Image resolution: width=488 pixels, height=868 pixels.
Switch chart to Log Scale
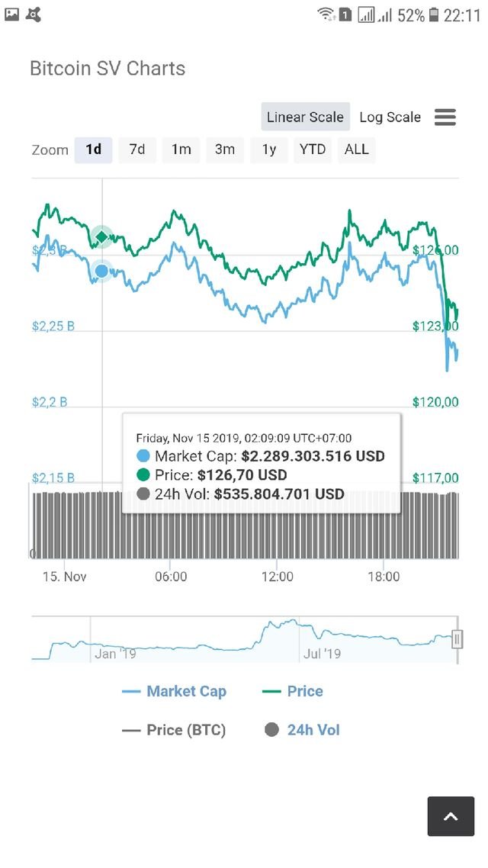tap(390, 117)
